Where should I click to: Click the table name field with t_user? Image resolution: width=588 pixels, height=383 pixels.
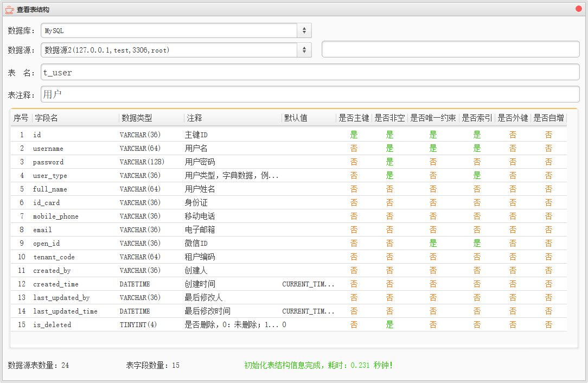tap(310, 72)
